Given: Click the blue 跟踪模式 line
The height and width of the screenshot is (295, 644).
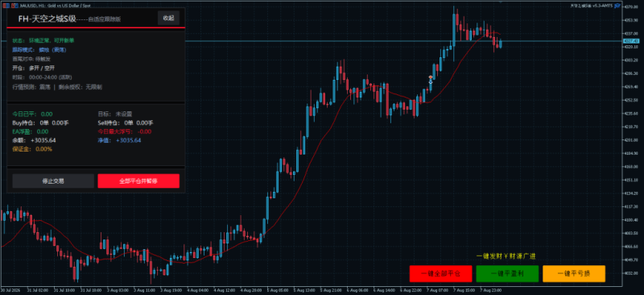Looking at the screenshot, I should (39, 50).
